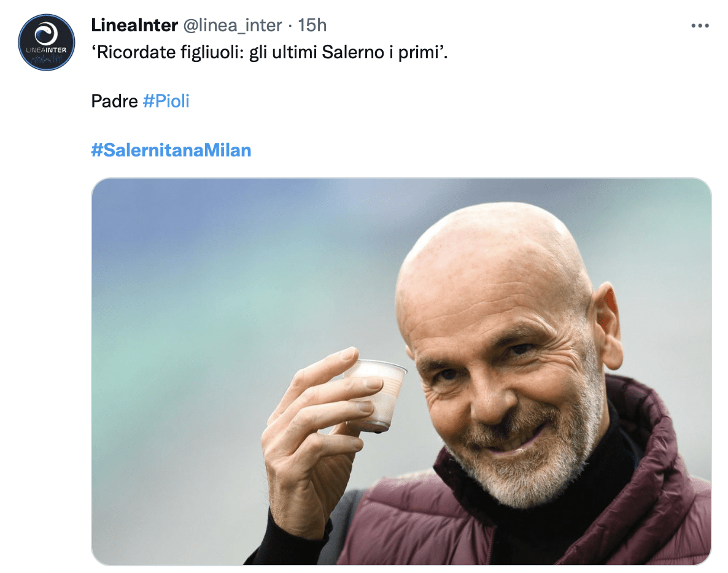
Task: Open the tweet via its 15h timestamp
Action: (x=312, y=25)
